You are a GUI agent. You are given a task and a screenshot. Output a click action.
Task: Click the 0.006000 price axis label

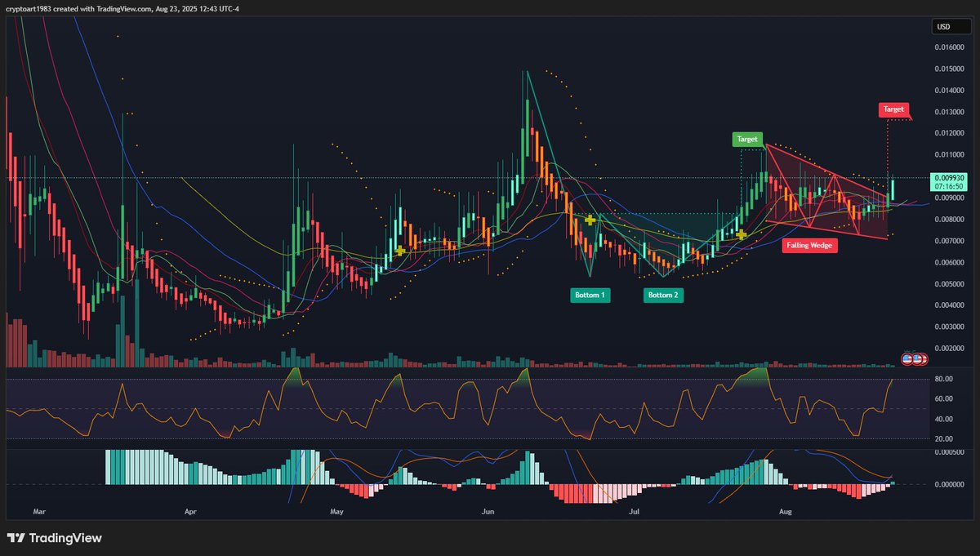coord(950,262)
